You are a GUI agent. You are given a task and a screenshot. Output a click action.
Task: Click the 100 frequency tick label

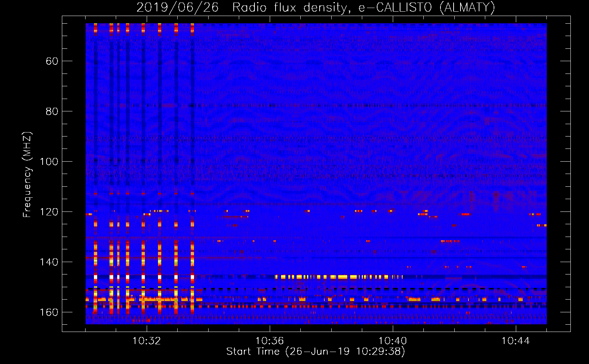[49, 162]
